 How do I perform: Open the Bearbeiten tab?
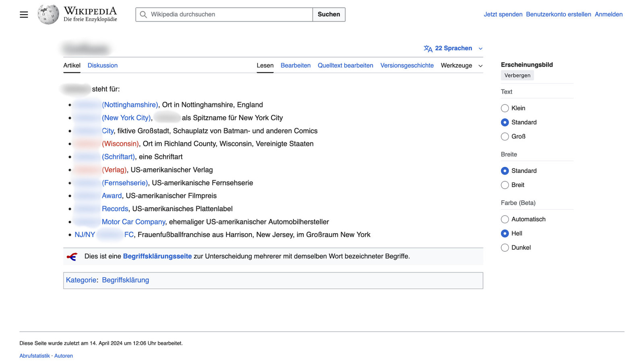[295, 66]
